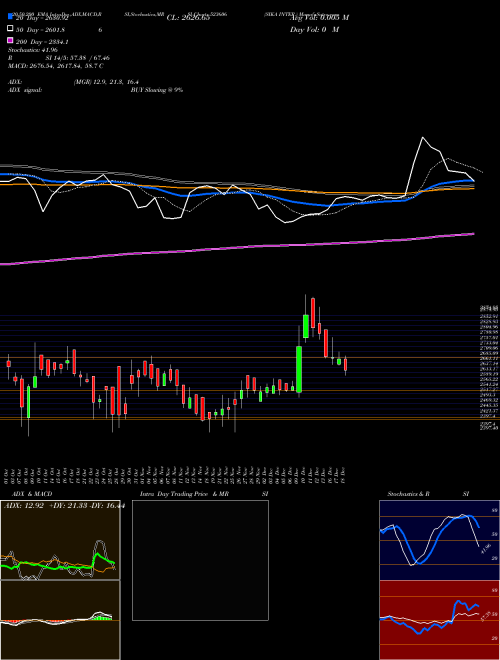Click the tallest green candlestick on the price chart
Image resolution: width=500 pixels, height=660 pixels.
pos(299,369)
